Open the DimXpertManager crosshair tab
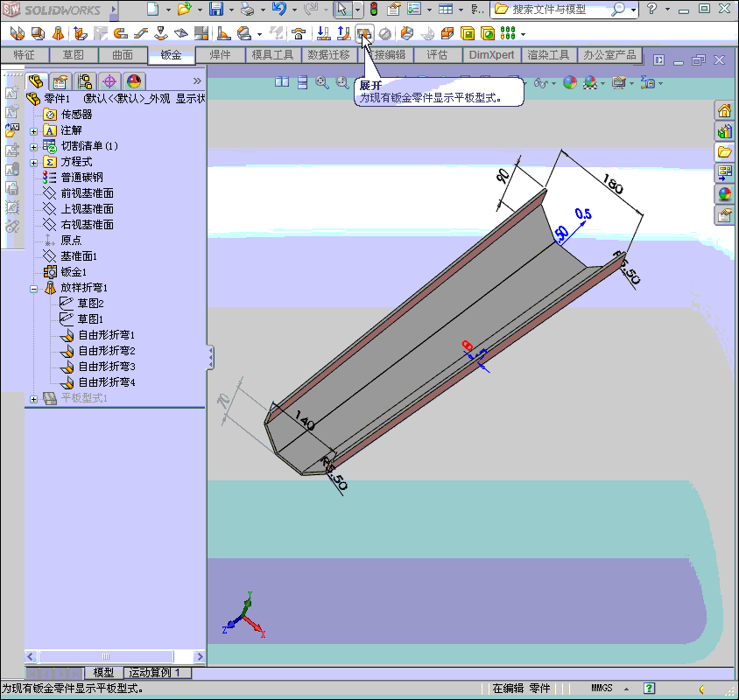Screen dimensions: 739x700 click(109, 81)
